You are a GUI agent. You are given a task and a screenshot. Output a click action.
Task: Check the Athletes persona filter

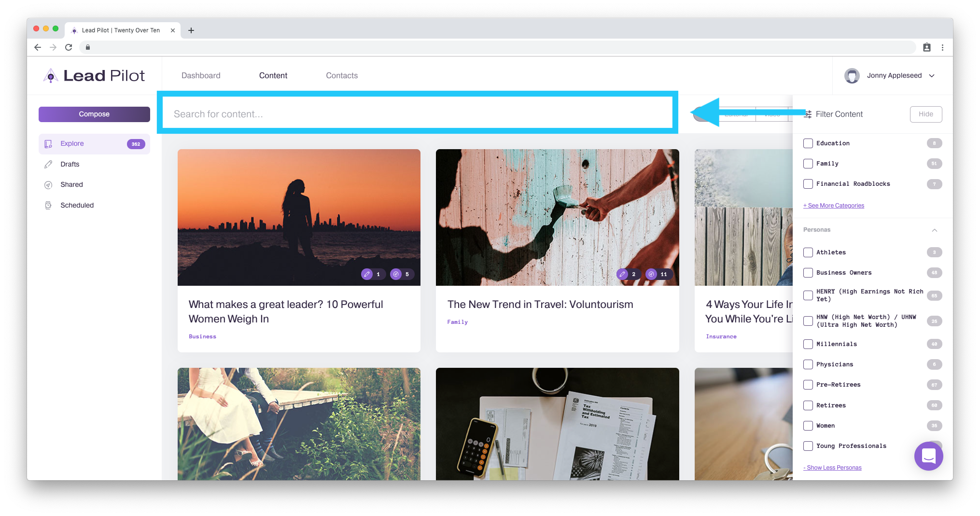[x=808, y=252]
